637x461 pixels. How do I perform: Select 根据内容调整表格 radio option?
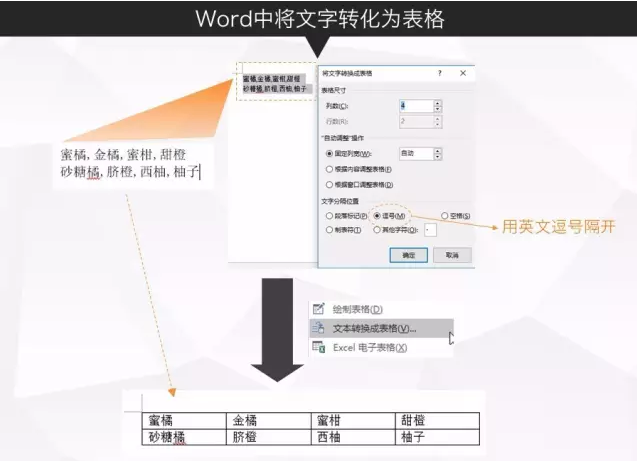(329, 169)
